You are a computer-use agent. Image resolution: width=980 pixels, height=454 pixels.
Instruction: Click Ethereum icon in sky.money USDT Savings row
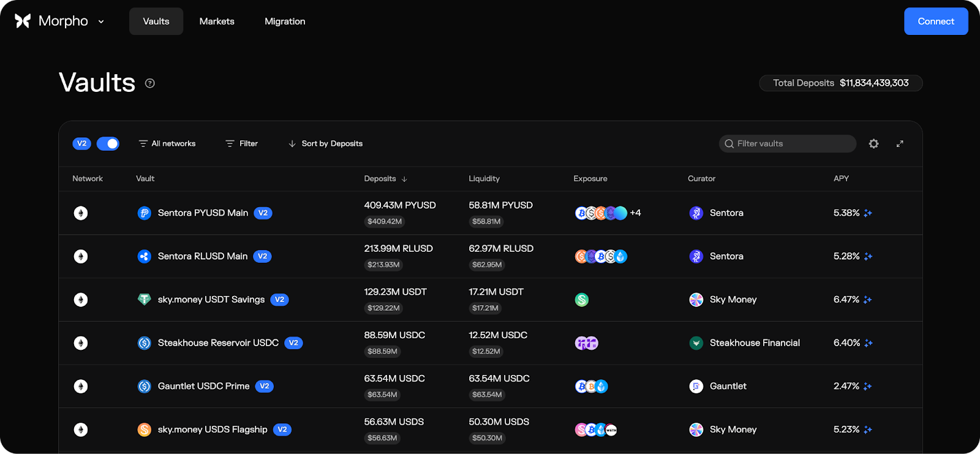point(81,300)
